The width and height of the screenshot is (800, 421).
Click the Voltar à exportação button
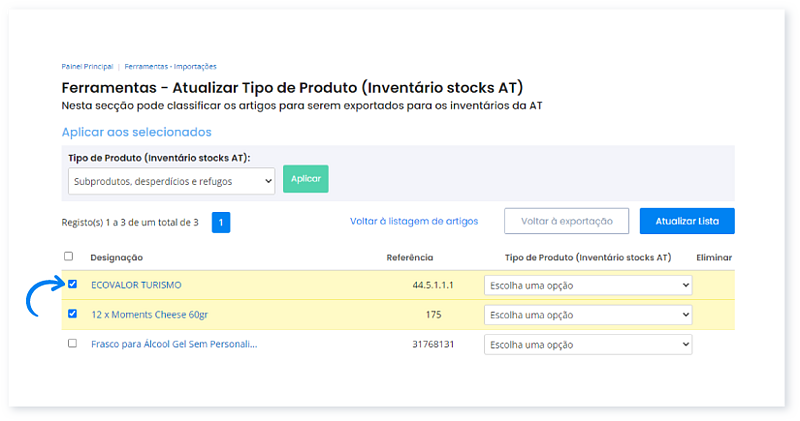click(x=566, y=221)
